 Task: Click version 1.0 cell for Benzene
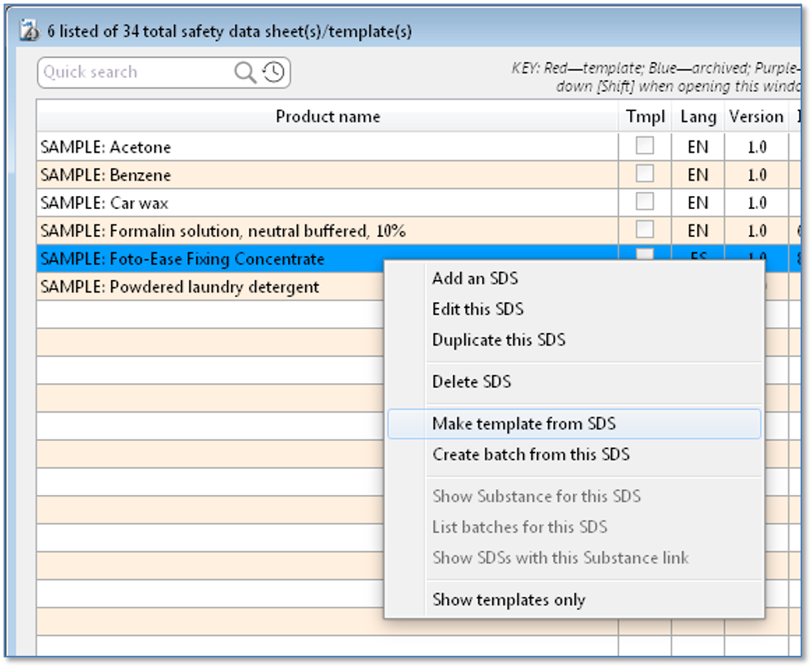pyautogui.click(x=757, y=175)
